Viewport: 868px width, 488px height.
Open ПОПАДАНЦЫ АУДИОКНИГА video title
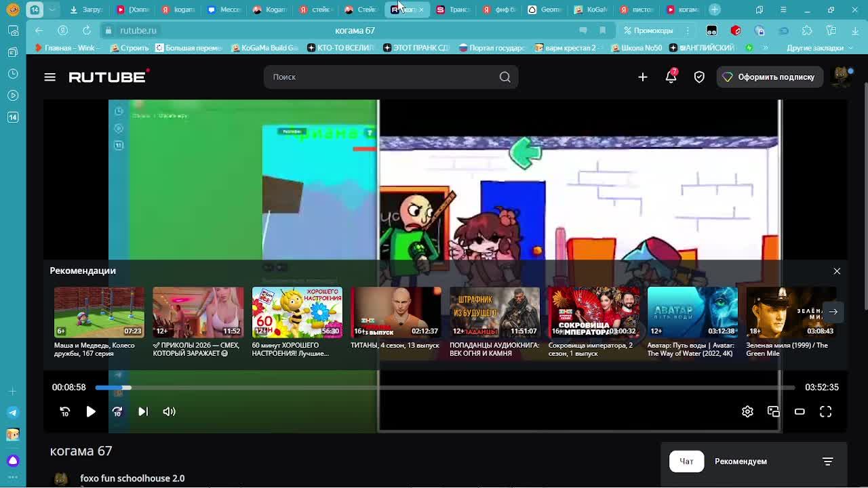494,349
